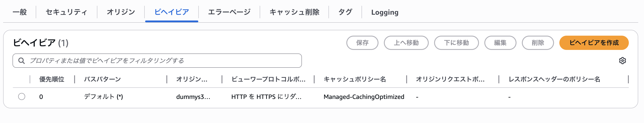Open the table preferences gear icon
Image resolution: width=644 pixels, height=123 pixels.
coord(622,61)
